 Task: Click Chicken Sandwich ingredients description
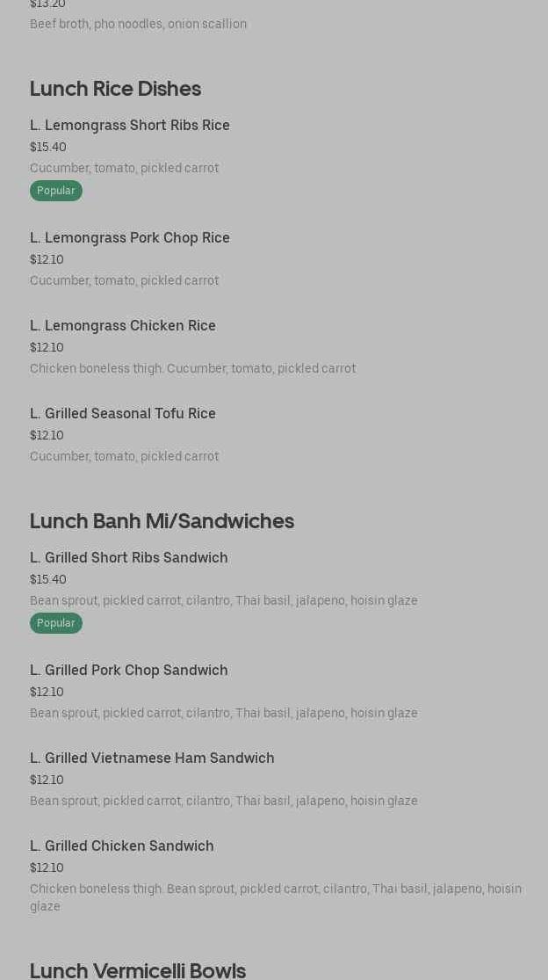[275, 889]
